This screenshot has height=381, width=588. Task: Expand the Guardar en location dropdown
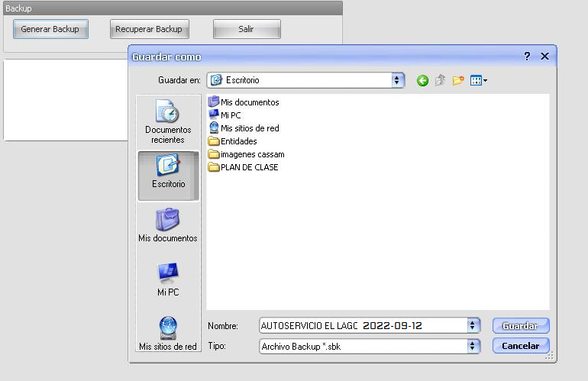(x=397, y=79)
